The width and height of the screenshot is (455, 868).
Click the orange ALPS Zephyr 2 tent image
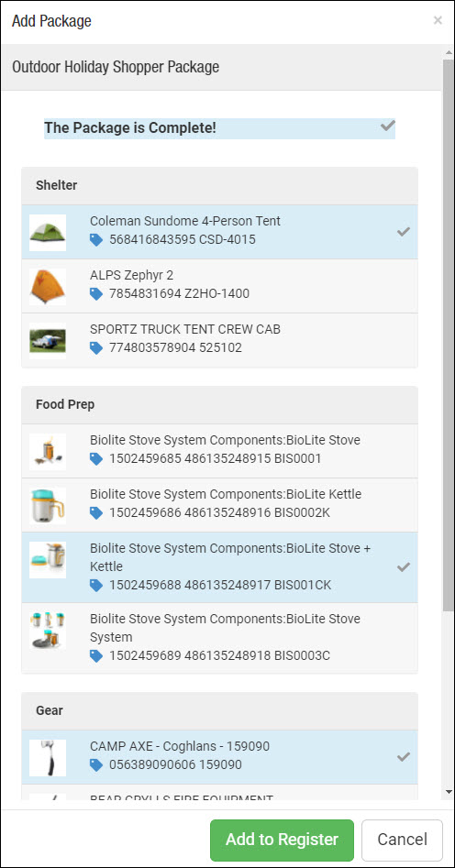pyautogui.click(x=48, y=287)
